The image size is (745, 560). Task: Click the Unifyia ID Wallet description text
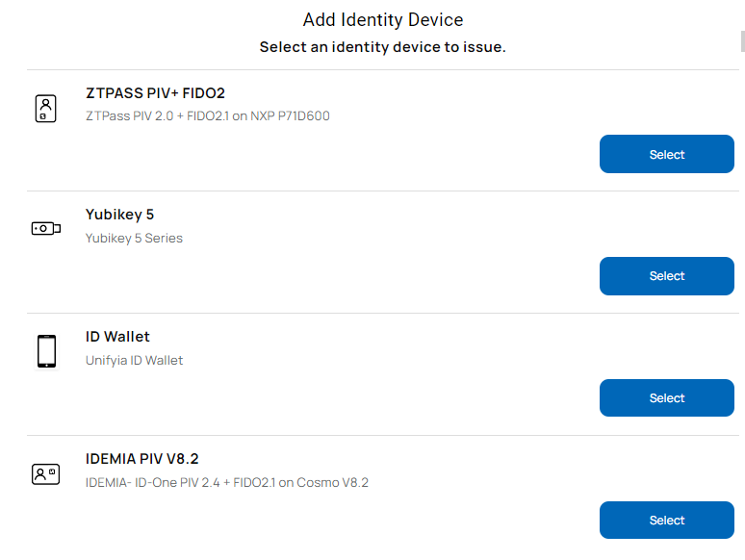pyautogui.click(x=134, y=361)
